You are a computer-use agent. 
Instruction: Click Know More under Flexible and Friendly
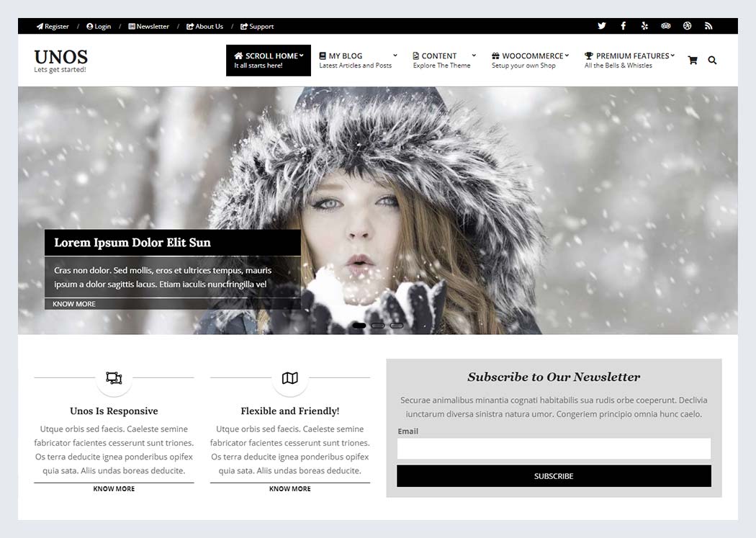click(x=289, y=488)
